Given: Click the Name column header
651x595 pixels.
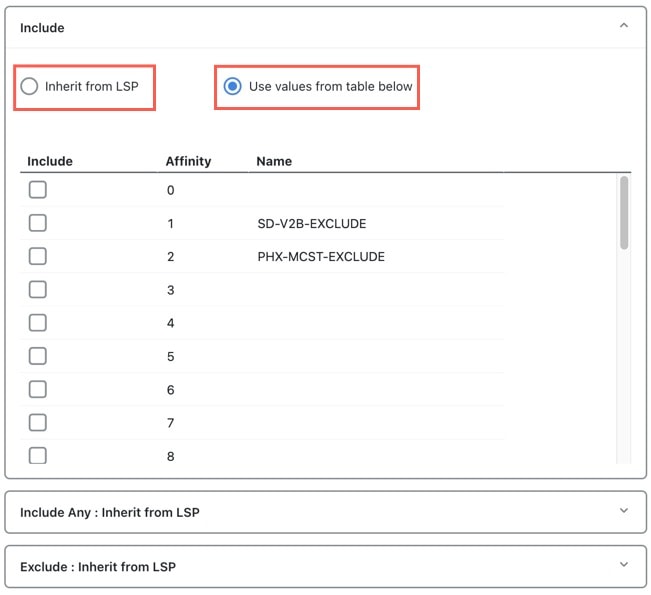Looking at the screenshot, I should (x=274, y=161).
